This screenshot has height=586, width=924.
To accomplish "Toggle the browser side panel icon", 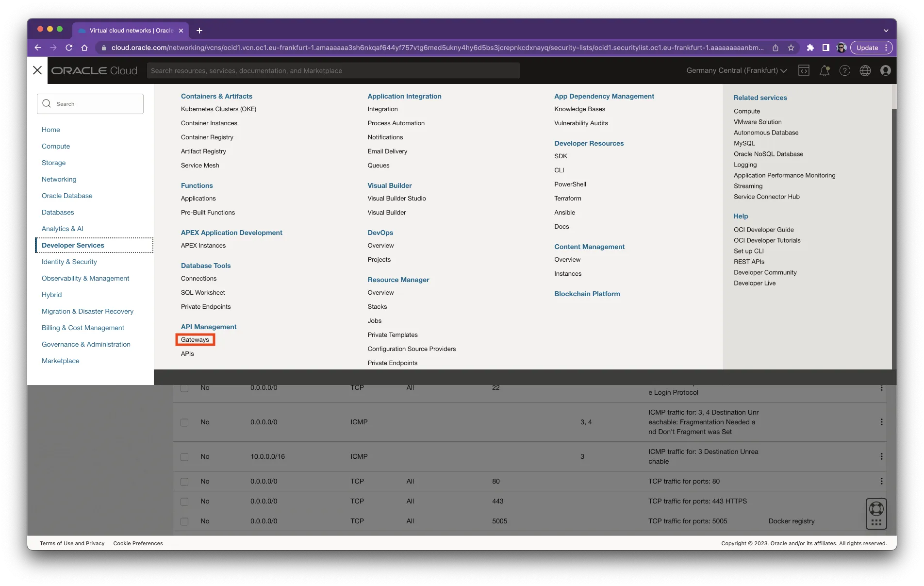I will pyautogui.click(x=825, y=48).
